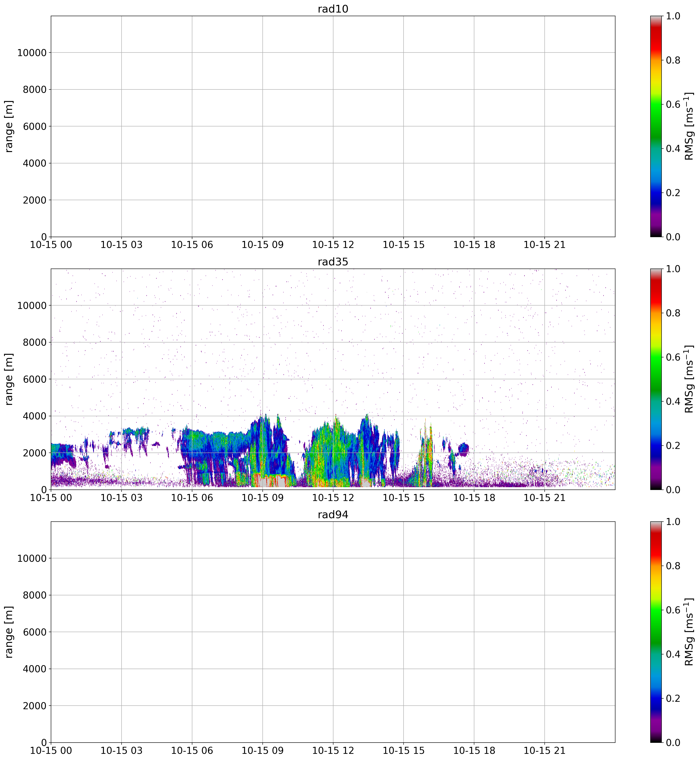Click the 6000 range tick on rad94
The height and width of the screenshot is (760, 700).
(34, 632)
